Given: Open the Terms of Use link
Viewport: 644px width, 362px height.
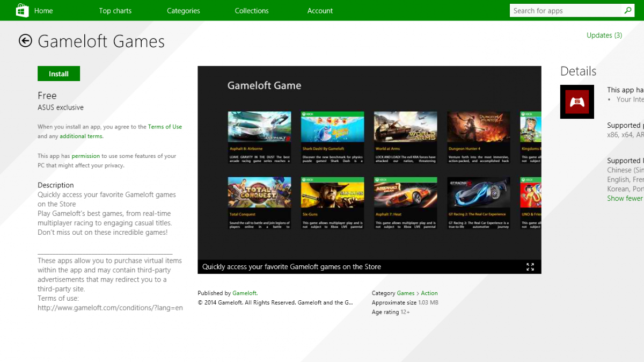Looking at the screenshot, I should (x=165, y=127).
